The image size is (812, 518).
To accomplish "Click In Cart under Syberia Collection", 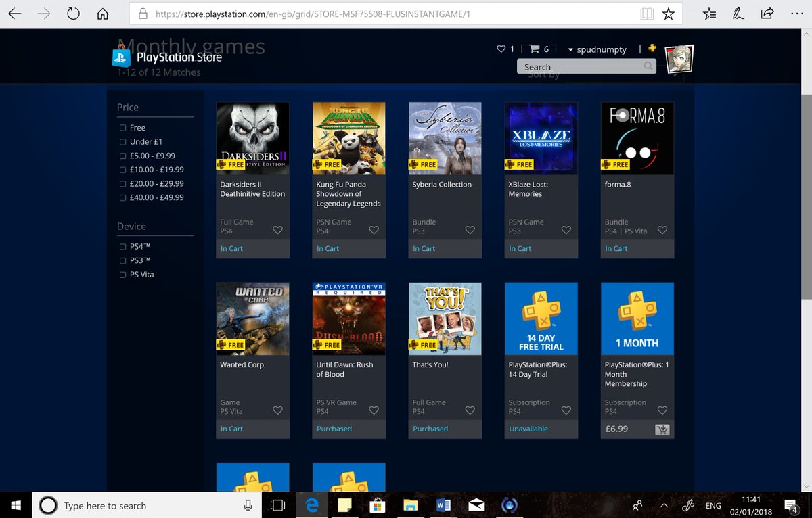I will [424, 249].
